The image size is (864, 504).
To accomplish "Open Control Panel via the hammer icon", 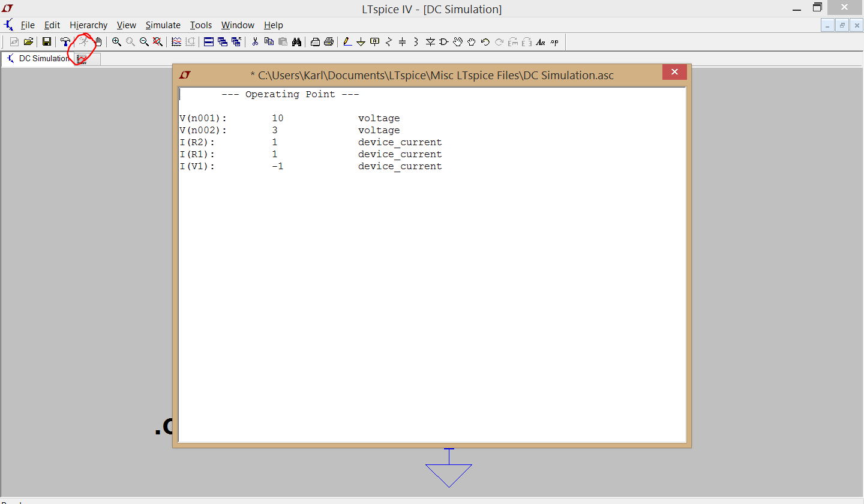I will [65, 41].
